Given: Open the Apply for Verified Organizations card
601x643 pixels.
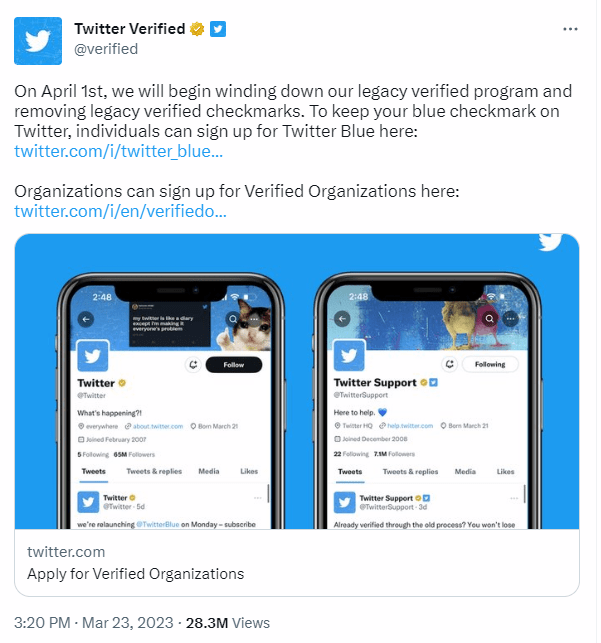Looking at the screenshot, I should click(297, 562).
